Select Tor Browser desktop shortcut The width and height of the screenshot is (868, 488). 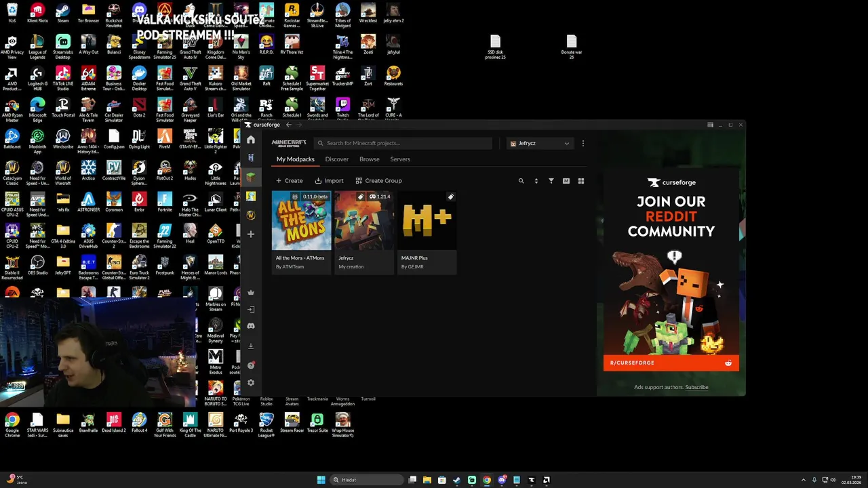click(88, 13)
